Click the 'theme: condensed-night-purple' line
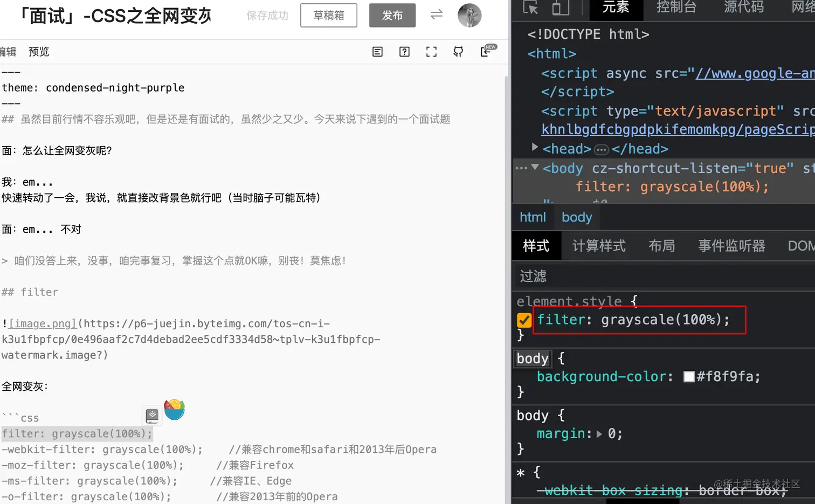The width and height of the screenshot is (815, 504). coord(93,88)
